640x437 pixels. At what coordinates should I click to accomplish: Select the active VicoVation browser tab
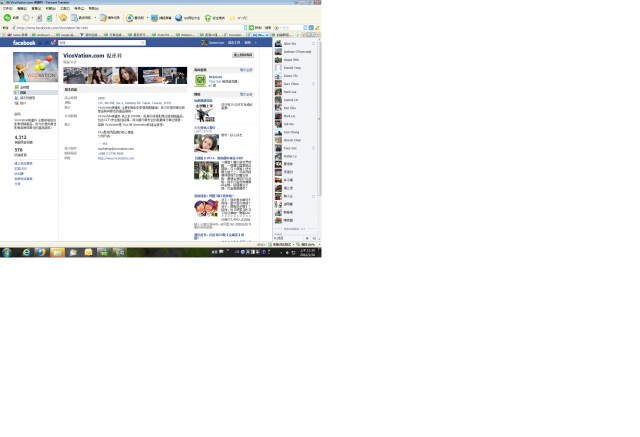[259, 35]
